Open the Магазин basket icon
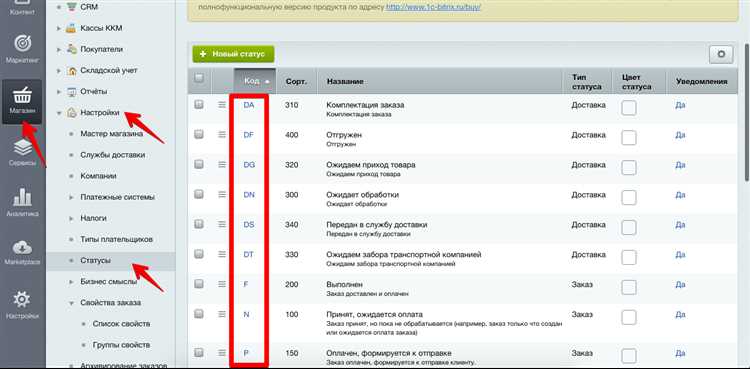 coord(22,95)
